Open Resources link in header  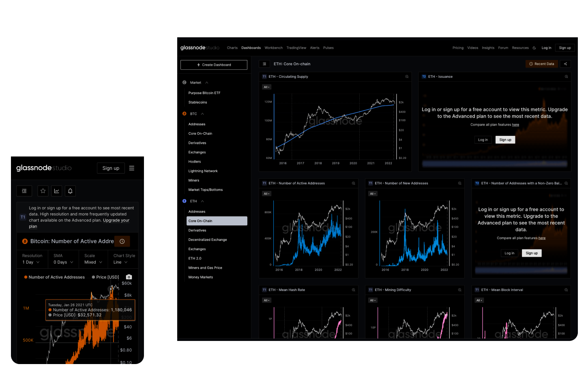[520, 48]
